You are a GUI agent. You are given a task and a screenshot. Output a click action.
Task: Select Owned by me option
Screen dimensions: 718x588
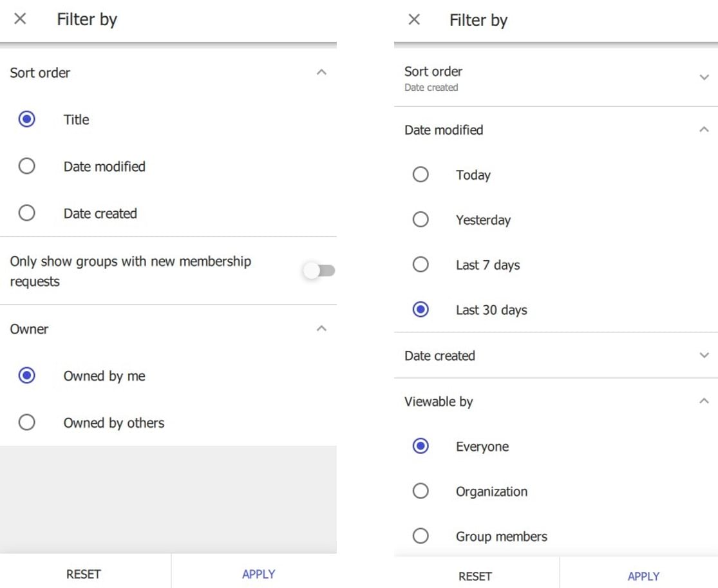tap(27, 375)
